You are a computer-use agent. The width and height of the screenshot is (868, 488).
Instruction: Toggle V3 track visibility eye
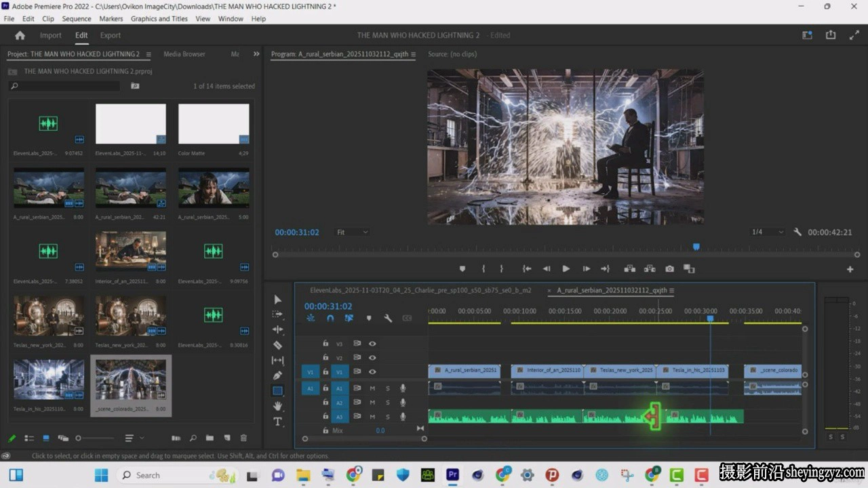tap(372, 344)
